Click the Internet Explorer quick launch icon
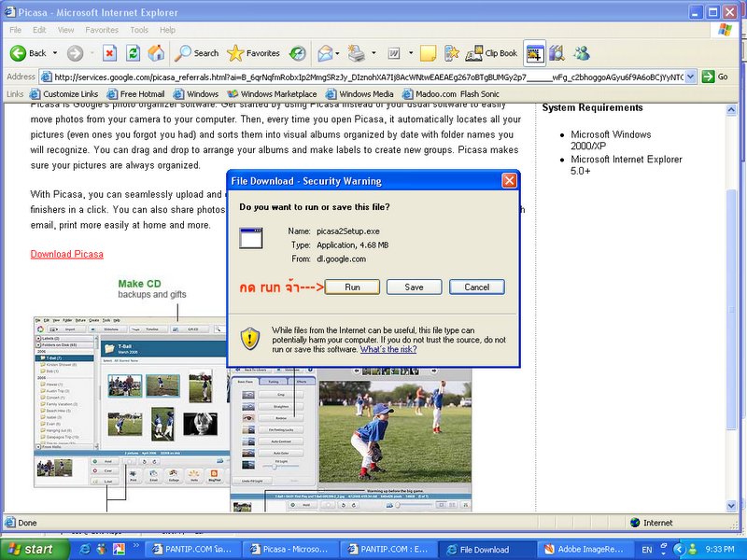Screen dimensions: 747x560 85,549
